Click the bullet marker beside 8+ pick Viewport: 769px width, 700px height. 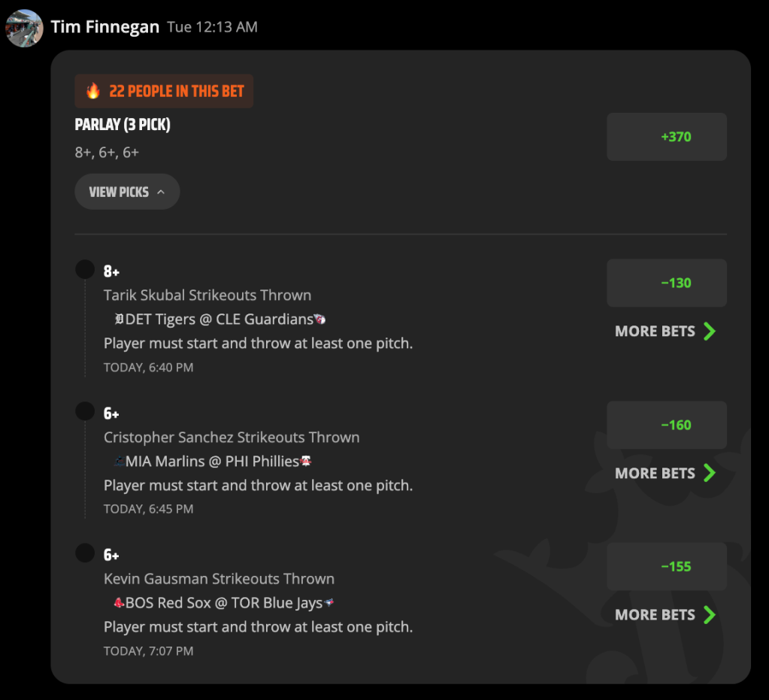(85, 269)
